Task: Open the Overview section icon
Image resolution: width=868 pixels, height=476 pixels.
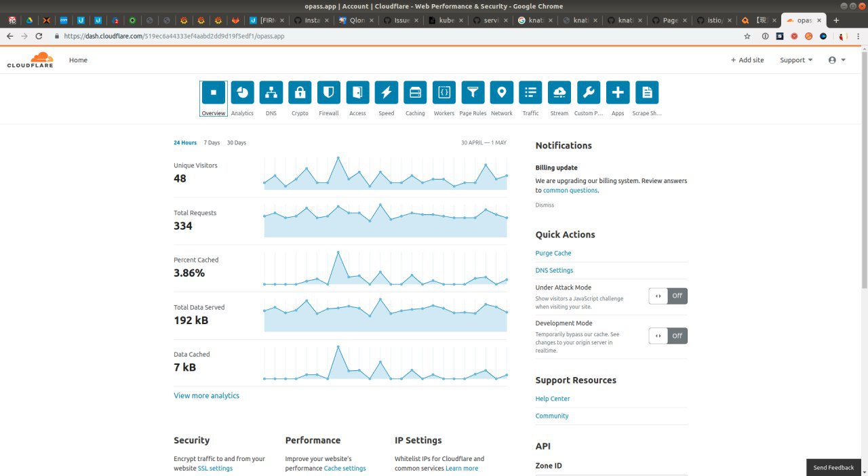Action: tap(213, 92)
